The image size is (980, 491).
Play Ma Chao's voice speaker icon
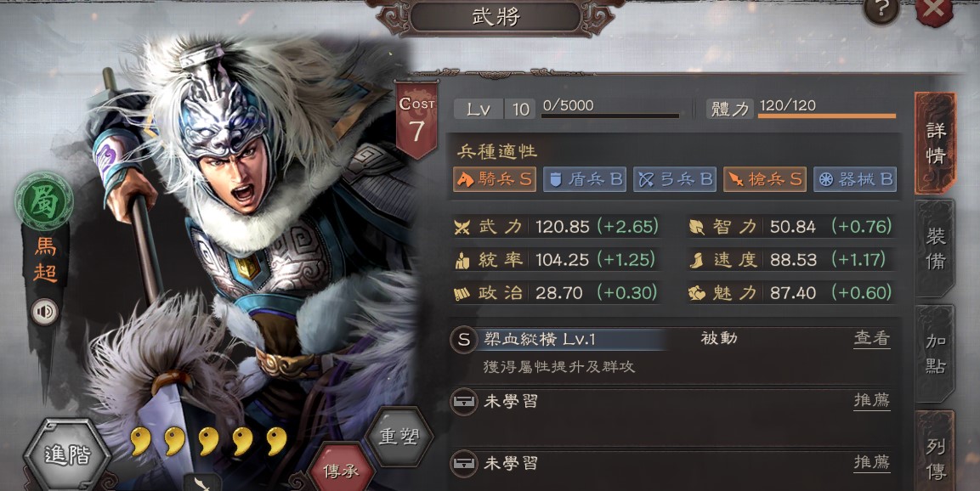(x=44, y=313)
